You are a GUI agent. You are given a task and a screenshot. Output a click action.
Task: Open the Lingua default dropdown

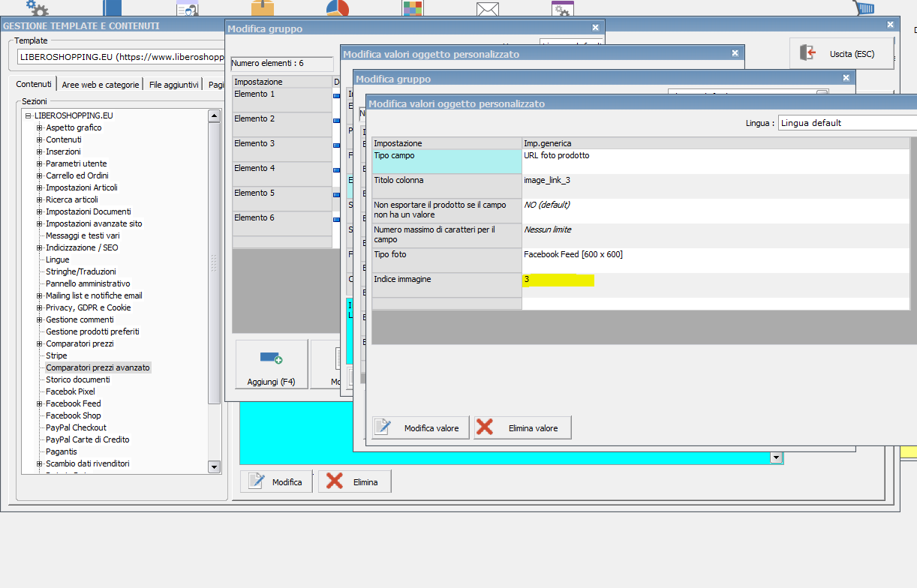click(847, 123)
